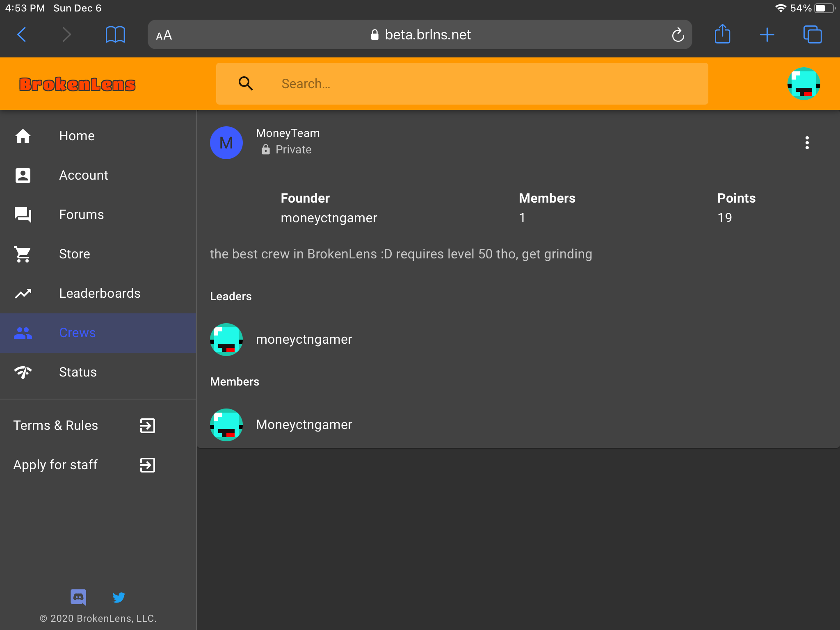Click the Search field in header
Image resolution: width=840 pixels, height=630 pixels.
coord(462,84)
